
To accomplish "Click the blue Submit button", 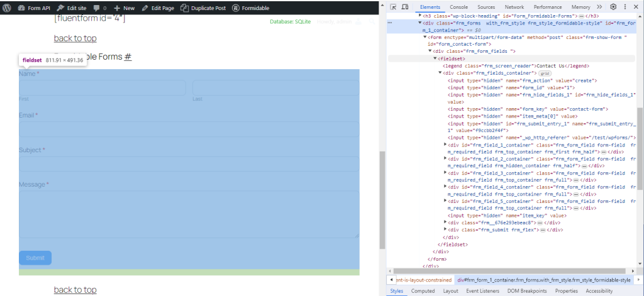I will 35,258.
